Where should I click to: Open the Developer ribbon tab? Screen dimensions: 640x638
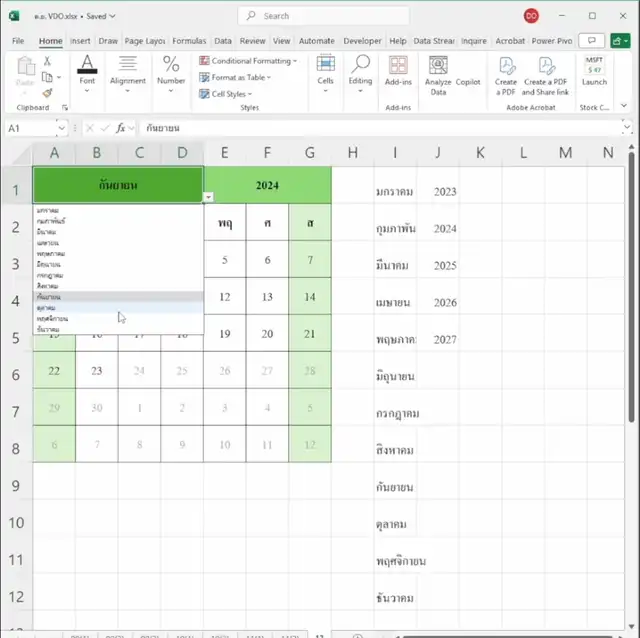(x=362, y=41)
